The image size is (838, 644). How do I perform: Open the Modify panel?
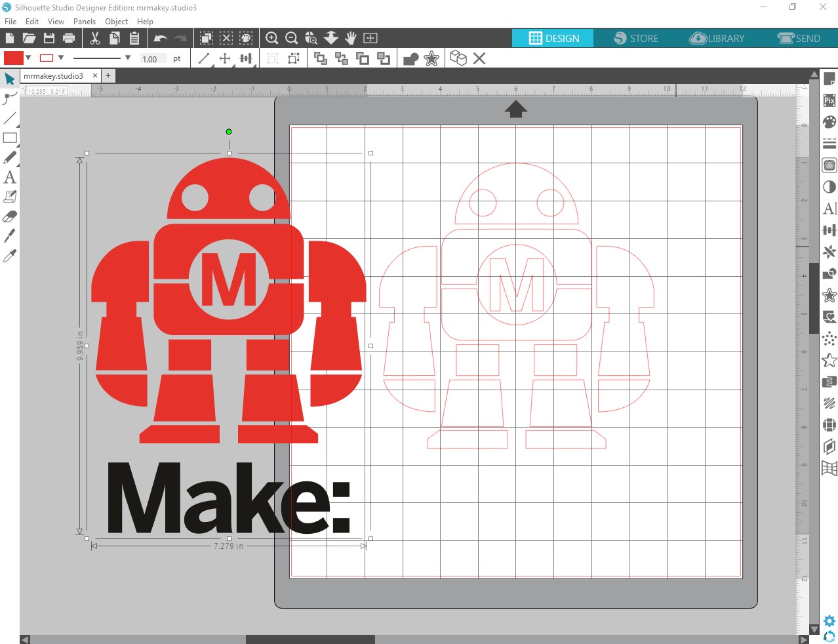point(829,273)
